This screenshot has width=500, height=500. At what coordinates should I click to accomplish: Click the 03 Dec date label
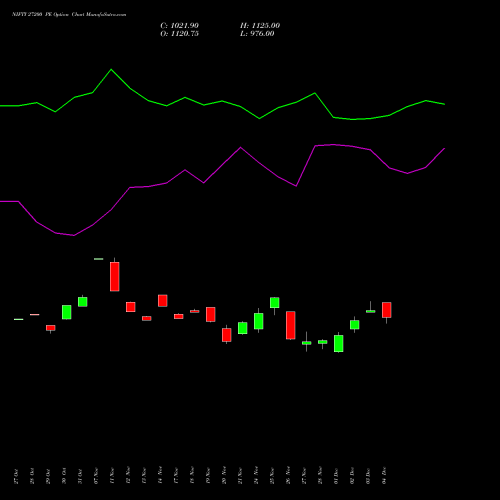(x=368, y=476)
